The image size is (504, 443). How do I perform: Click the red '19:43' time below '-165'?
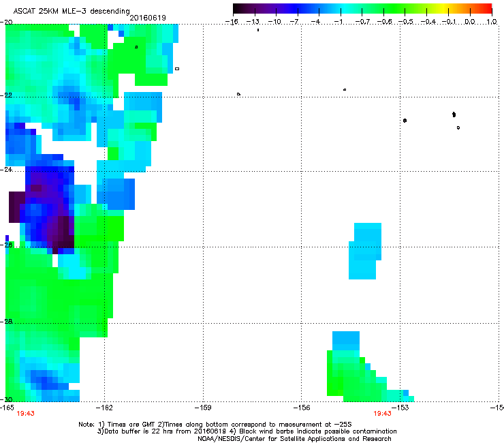tap(25, 414)
